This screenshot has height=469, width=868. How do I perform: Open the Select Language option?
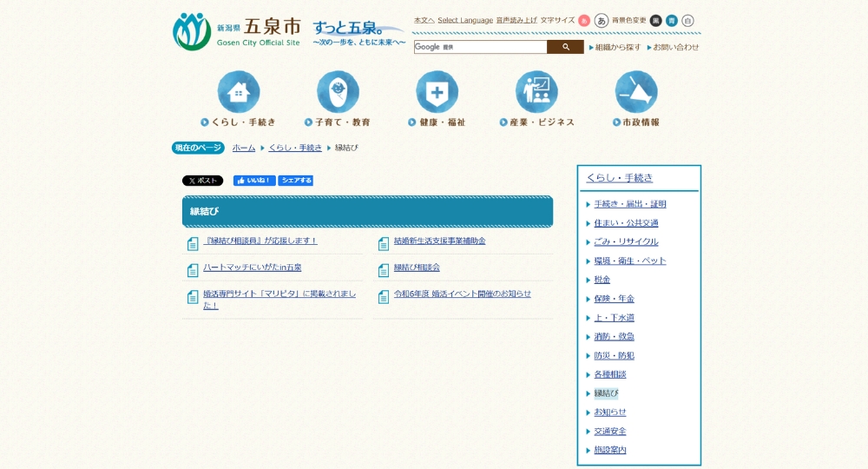(x=464, y=20)
